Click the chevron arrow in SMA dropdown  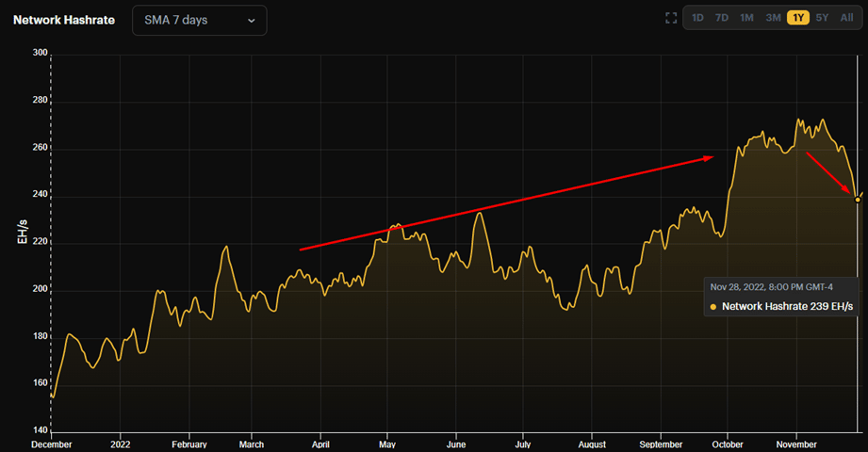point(252,21)
